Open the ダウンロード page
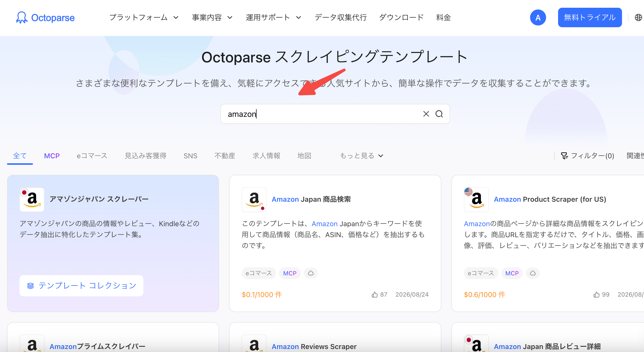Viewport: 644px width, 352px height. (x=401, y=17)
